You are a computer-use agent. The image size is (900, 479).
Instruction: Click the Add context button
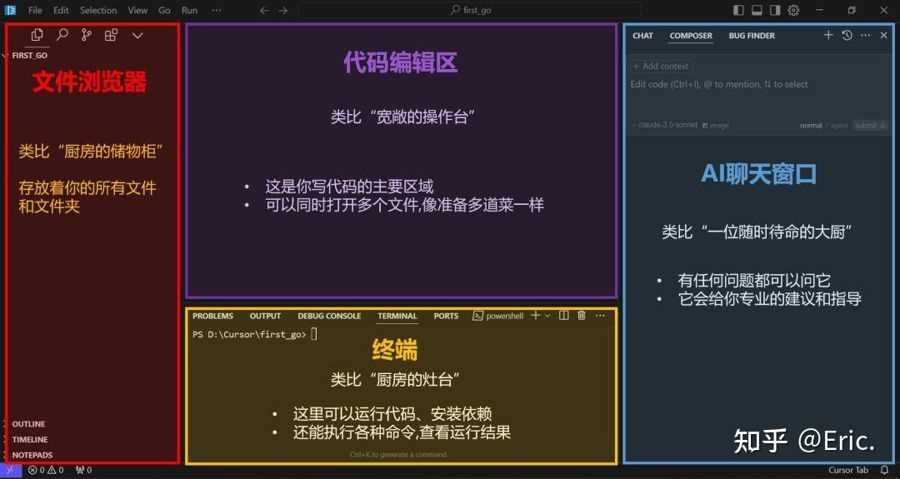pos(660,67)
